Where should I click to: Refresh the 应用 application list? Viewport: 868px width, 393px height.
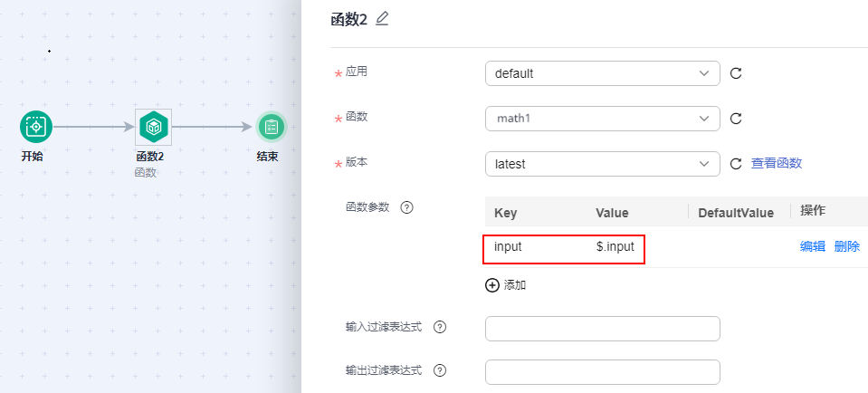[x=736, y=73]
